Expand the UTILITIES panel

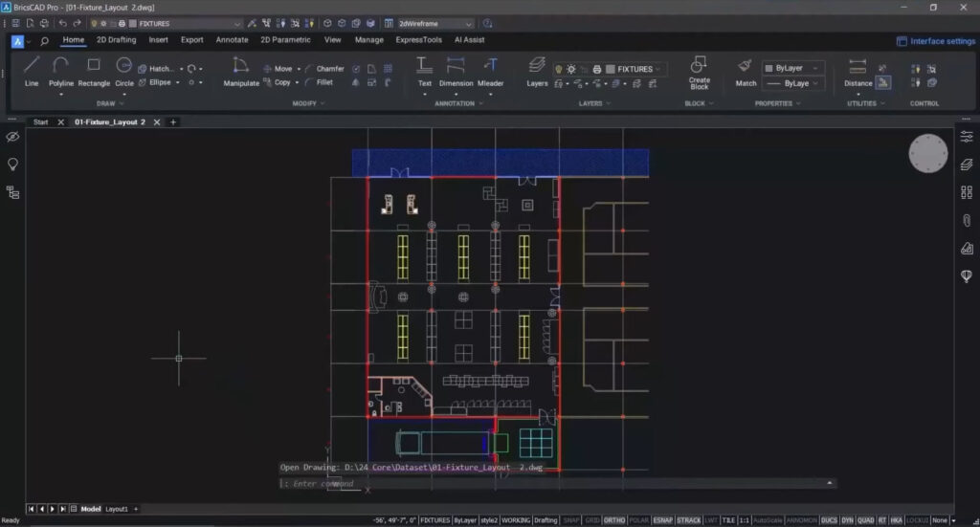point(865,103)
